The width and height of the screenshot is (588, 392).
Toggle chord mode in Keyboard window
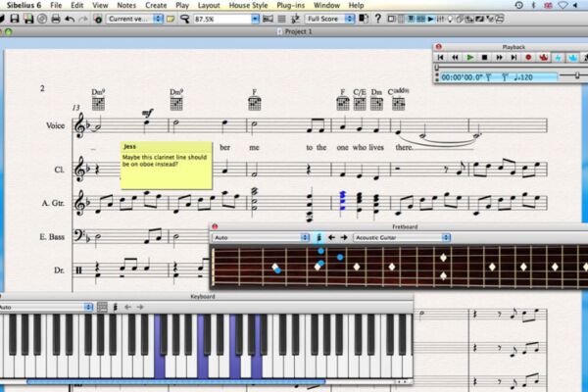(x=115, y=307)
